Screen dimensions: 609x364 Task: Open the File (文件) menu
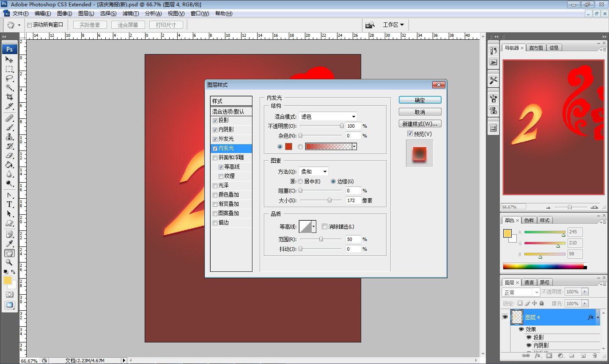pyautogui.click(x=20, y=14)
